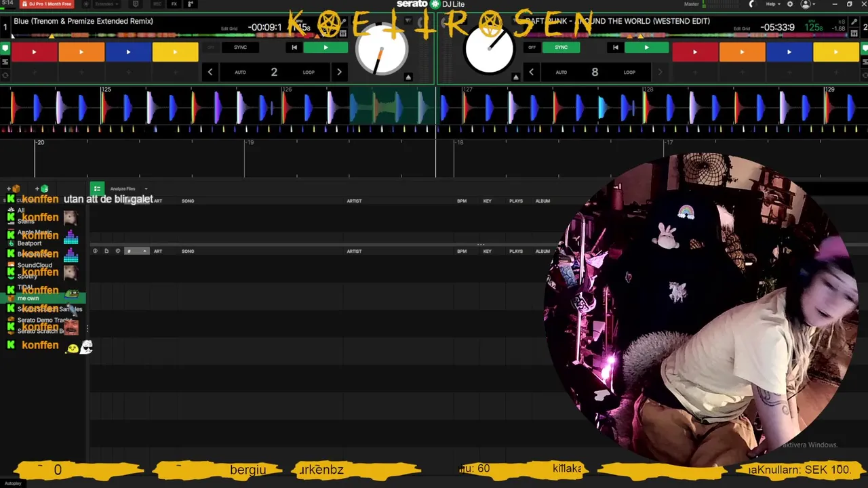The width and height of the screenshot is (868, 488).
Task: Play the right deck with green play button
Action: point(646,47)
